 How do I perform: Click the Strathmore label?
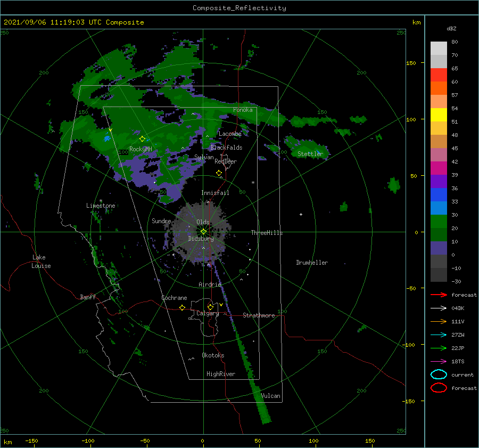click(x=259, y=315)
